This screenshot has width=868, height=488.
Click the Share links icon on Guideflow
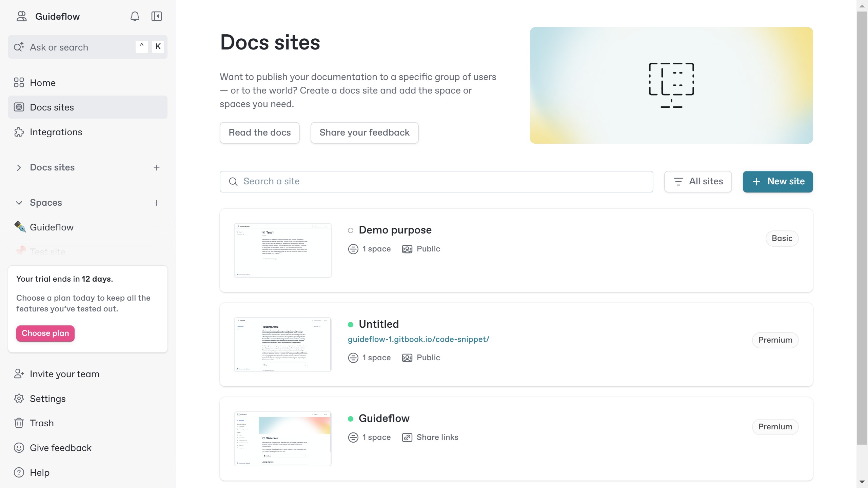(407, 438)
